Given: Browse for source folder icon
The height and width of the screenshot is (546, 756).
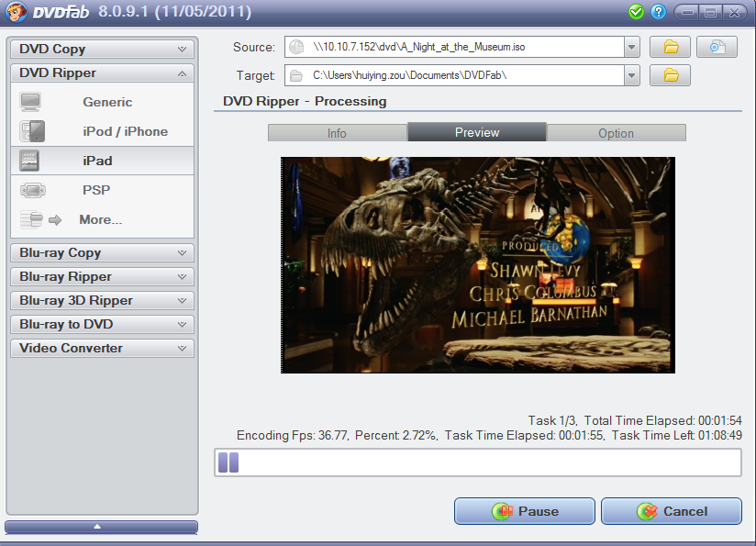Looking at the screenshot, I should click(x=670, y=47).
